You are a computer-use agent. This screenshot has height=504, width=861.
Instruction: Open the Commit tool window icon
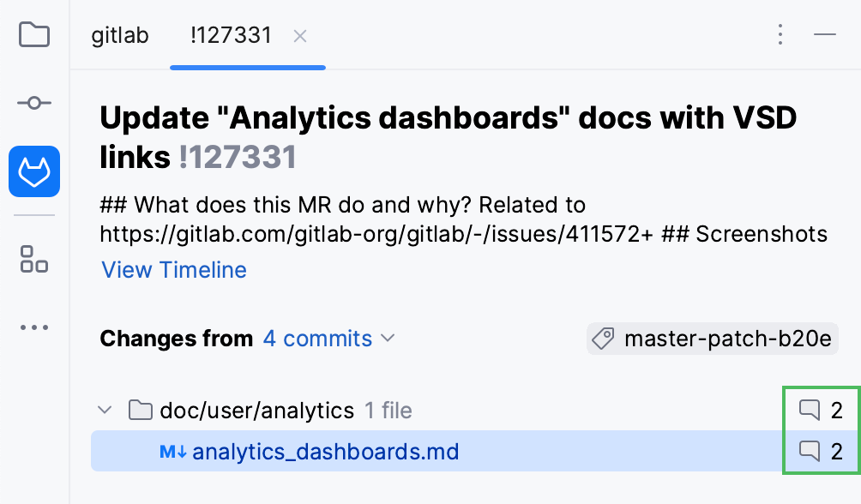[33, 102]
